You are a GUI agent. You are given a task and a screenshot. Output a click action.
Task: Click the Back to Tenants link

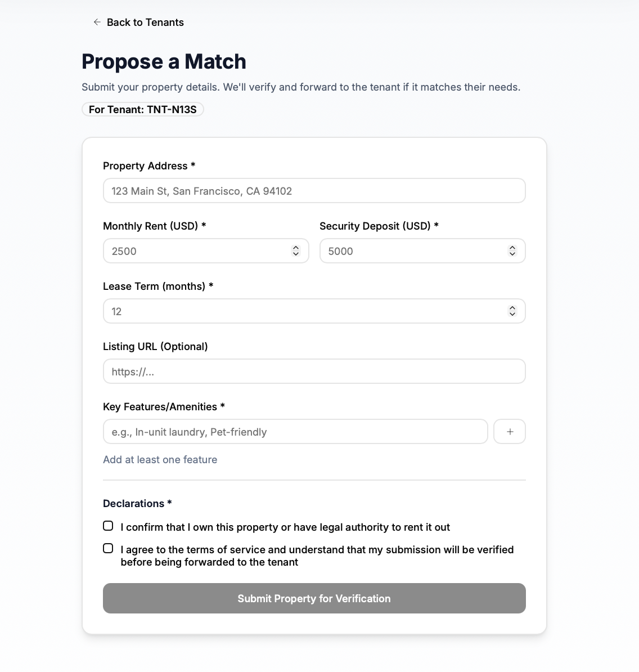145,23
